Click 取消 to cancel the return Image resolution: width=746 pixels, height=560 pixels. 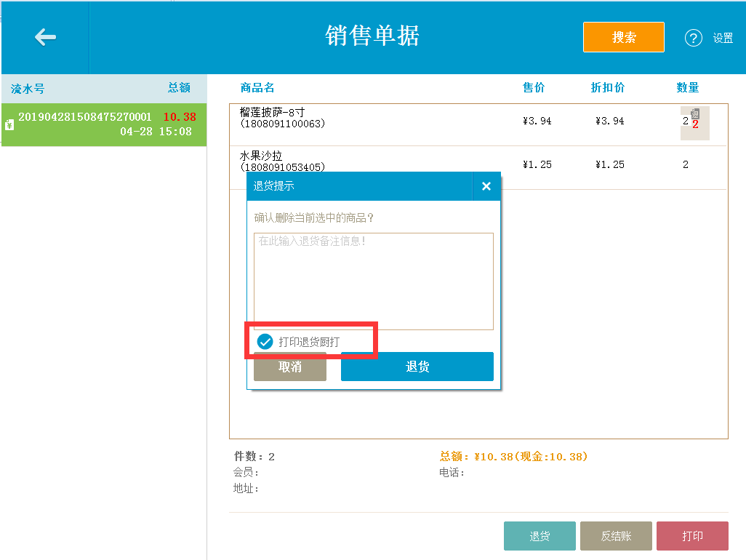(x=289, y=367)
